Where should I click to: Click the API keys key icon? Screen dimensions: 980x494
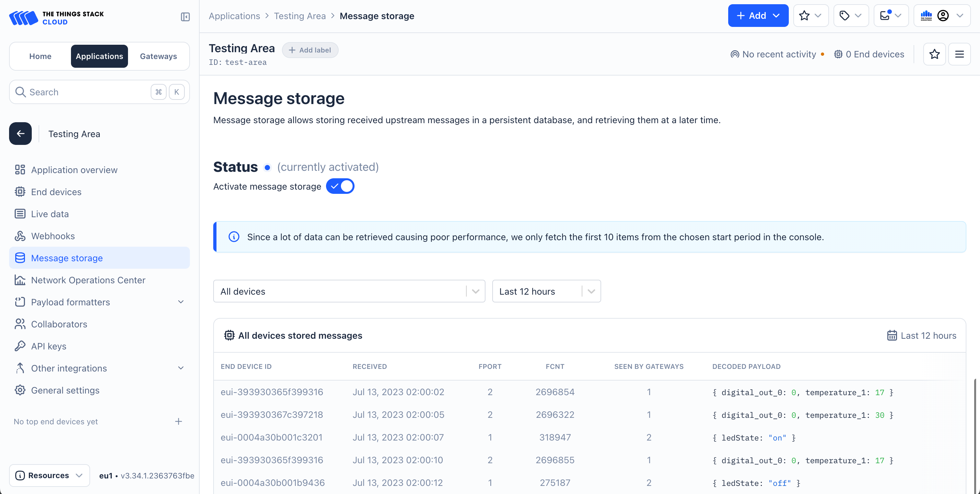click(x=20, y=346)
